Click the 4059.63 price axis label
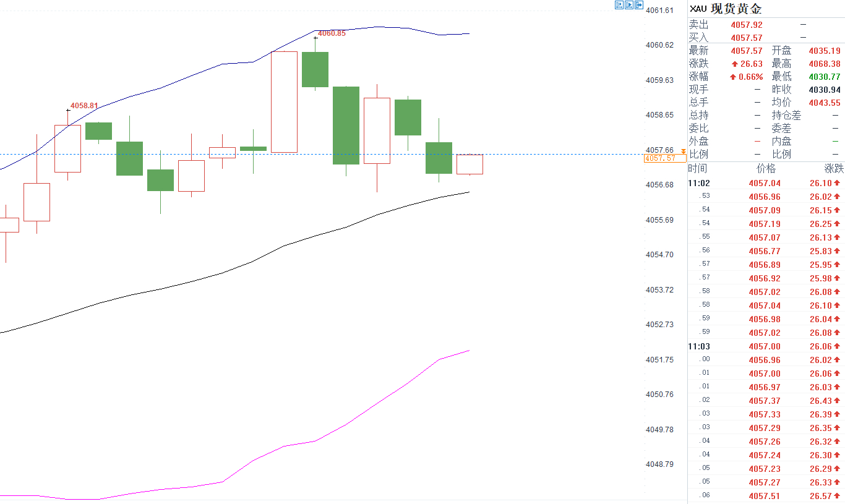 coord(659,80)
